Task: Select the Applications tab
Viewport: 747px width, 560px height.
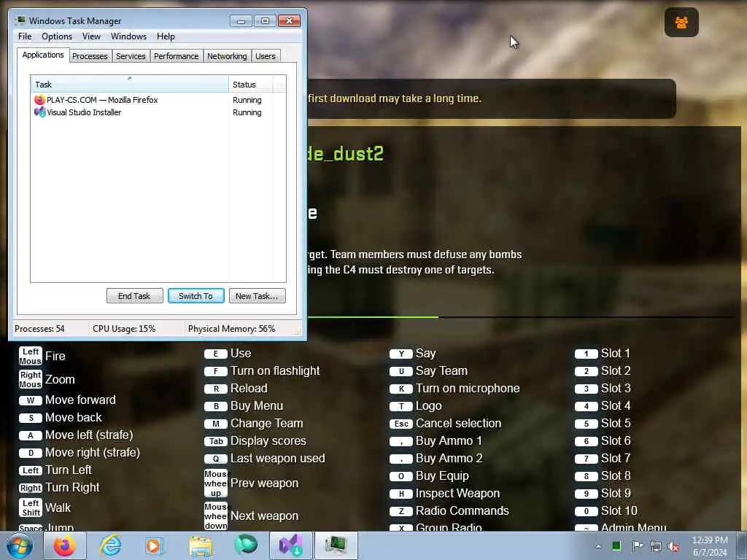Action: tap(43, 55)
